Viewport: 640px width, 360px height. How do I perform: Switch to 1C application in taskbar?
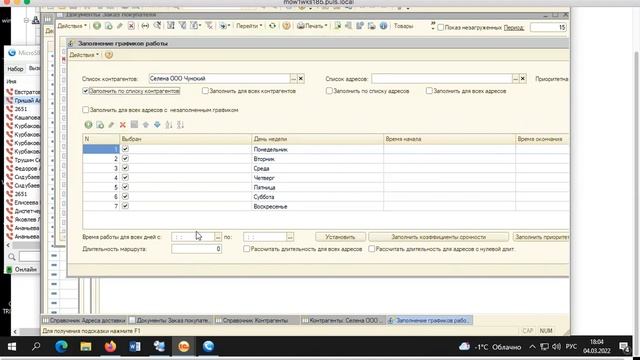tap(184, 347)
